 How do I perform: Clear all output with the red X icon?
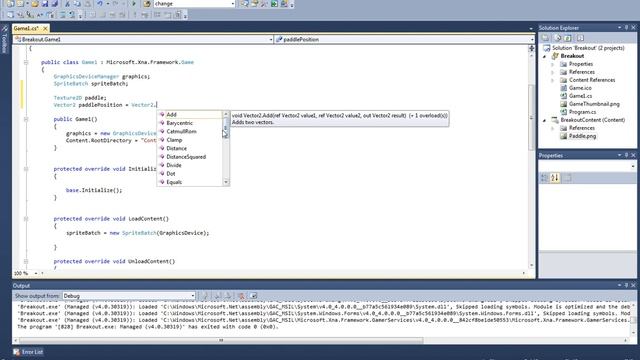241,296
